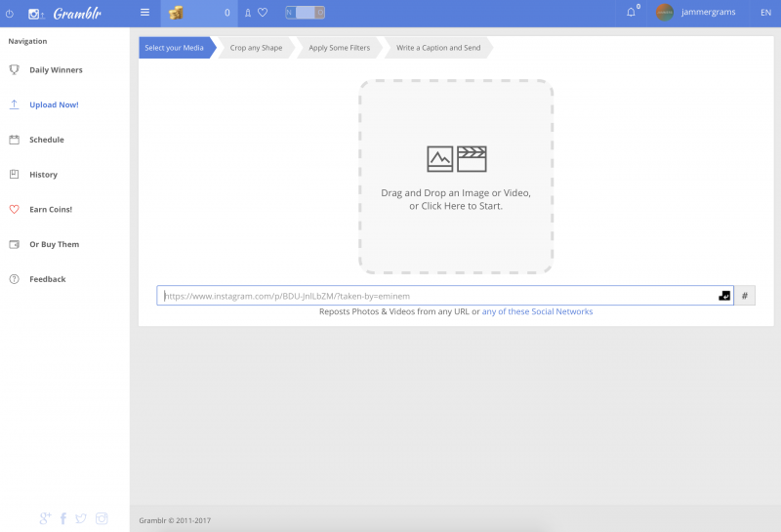Screen dimensions: 781x532
Task: Select the 'Select your Media' step
Action: tap(175, 48)
